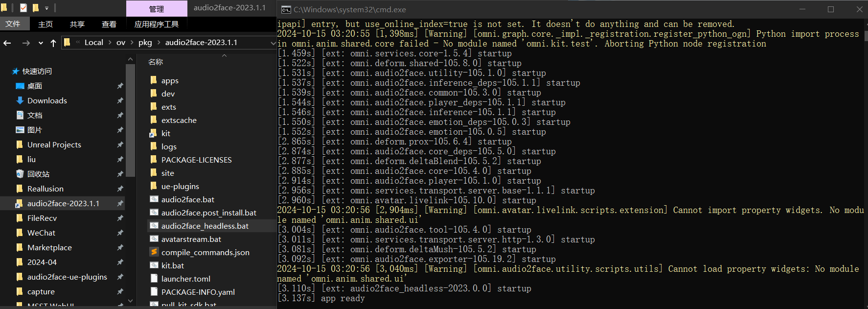Image resolution: width=868 pixels, height=309 pixels.
Task: Open the 应用程序工具 ribbon tab
Action: click(x=157, y=24)
